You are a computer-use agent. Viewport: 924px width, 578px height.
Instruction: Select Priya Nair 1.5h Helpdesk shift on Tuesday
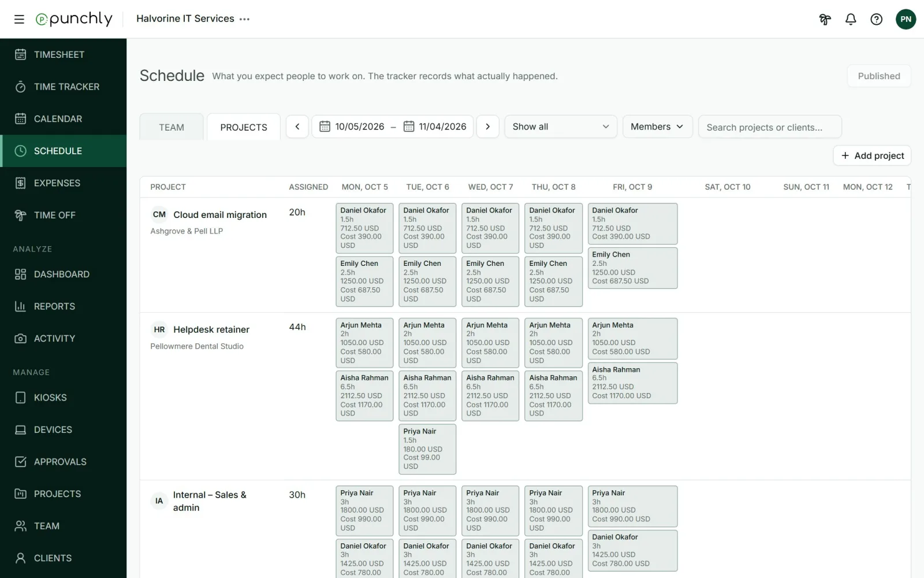coord(427,449)
